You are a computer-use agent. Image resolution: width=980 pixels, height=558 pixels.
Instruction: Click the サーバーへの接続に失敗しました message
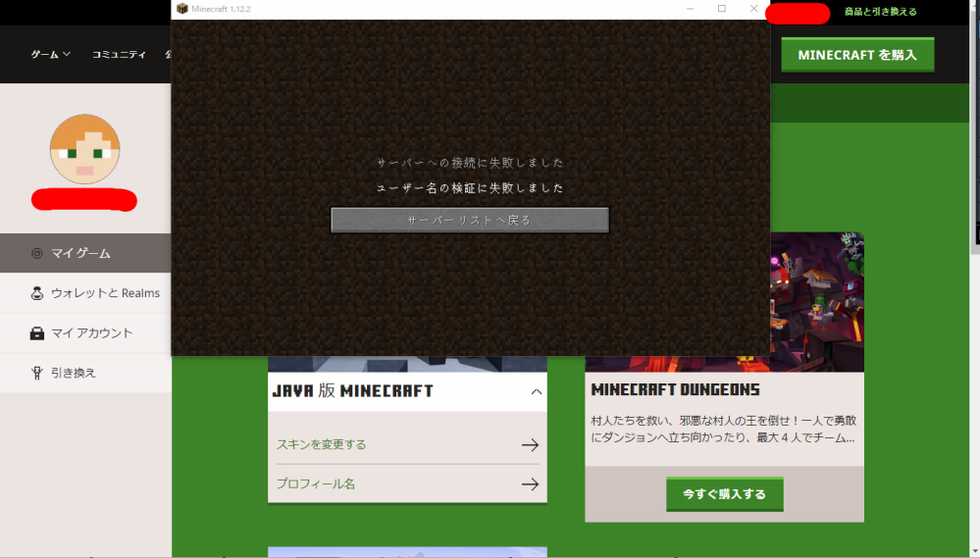click(470, 163)
